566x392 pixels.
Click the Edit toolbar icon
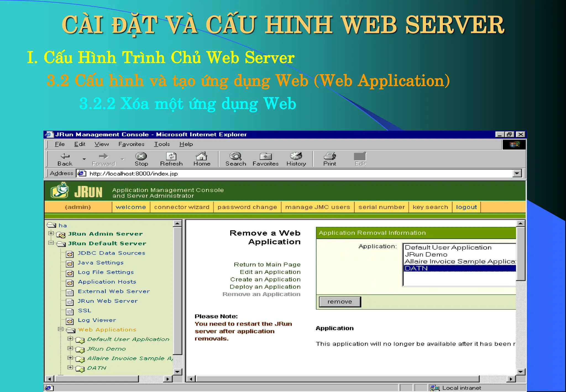(x=360, y=159)
